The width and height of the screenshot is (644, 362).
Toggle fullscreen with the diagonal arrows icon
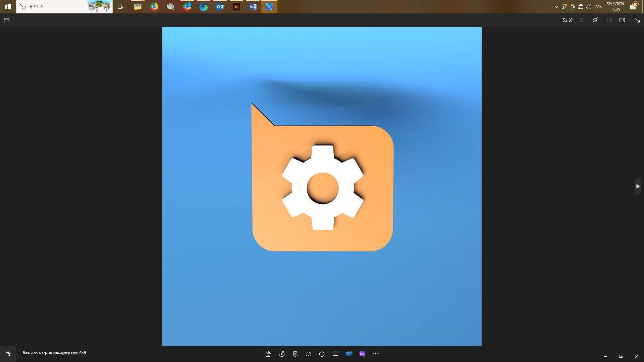coord(637,20)
